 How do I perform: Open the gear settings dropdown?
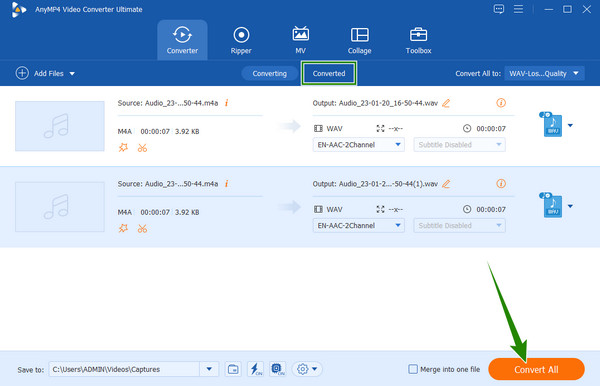point(307,369)
